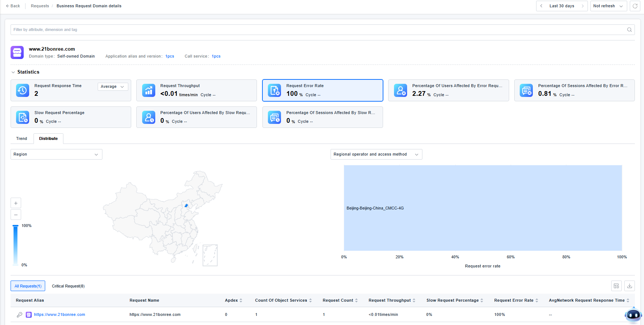Click the refresh icon button
Viewport: 644px width, 325px height.
coord(635,6)
